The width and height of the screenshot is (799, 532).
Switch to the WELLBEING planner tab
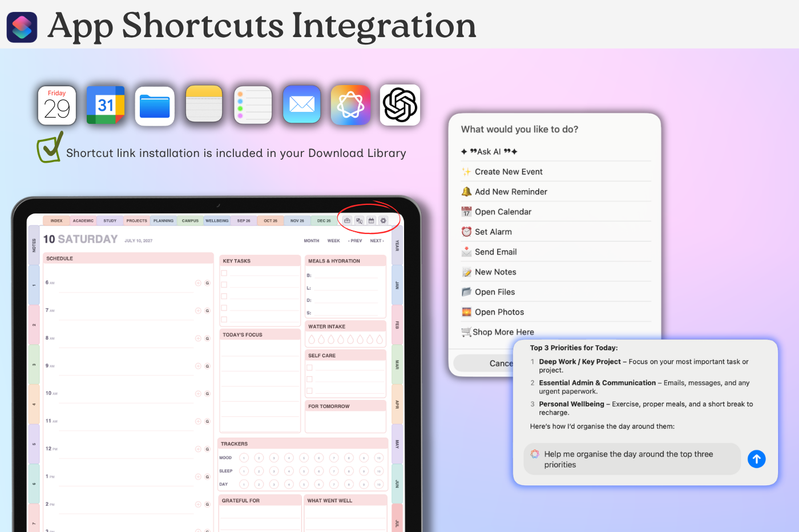(217, 220)
